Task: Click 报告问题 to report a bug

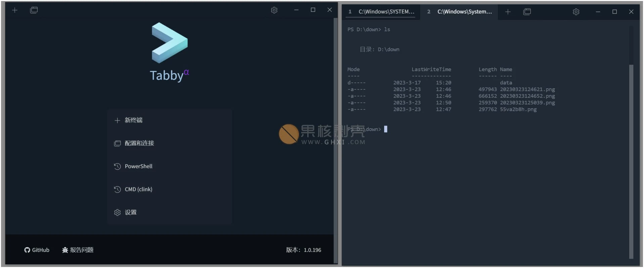Action: 78,250
